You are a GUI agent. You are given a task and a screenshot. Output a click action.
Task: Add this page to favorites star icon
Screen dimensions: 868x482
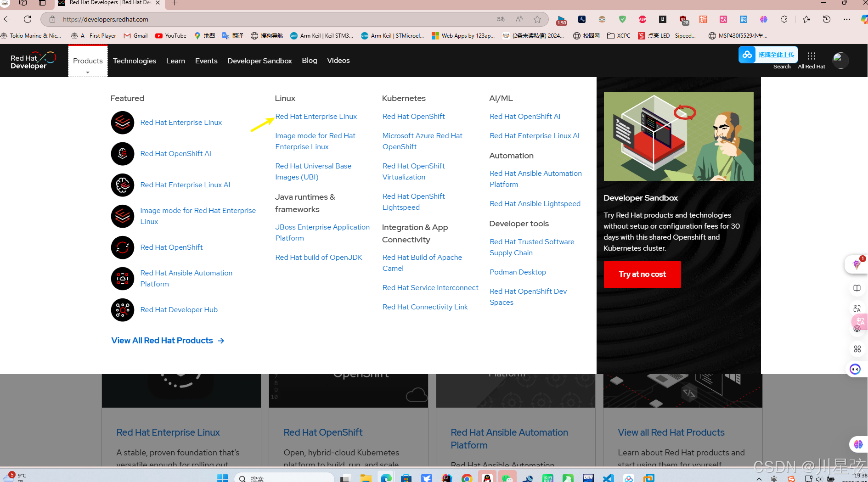point(537,19)
